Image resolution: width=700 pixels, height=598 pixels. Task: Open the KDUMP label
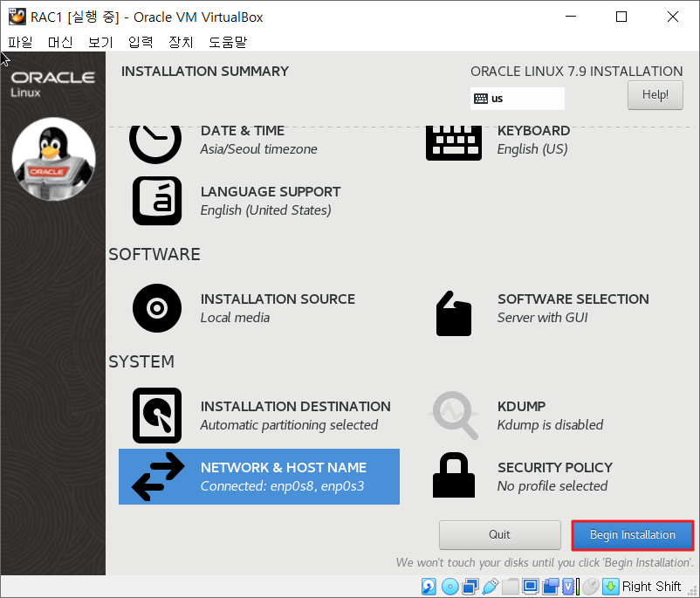coord(521,407)
